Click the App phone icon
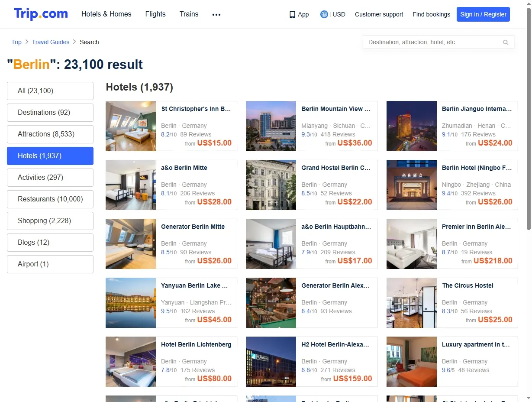This screenshot has width=532, height=402. pos(292,14)
